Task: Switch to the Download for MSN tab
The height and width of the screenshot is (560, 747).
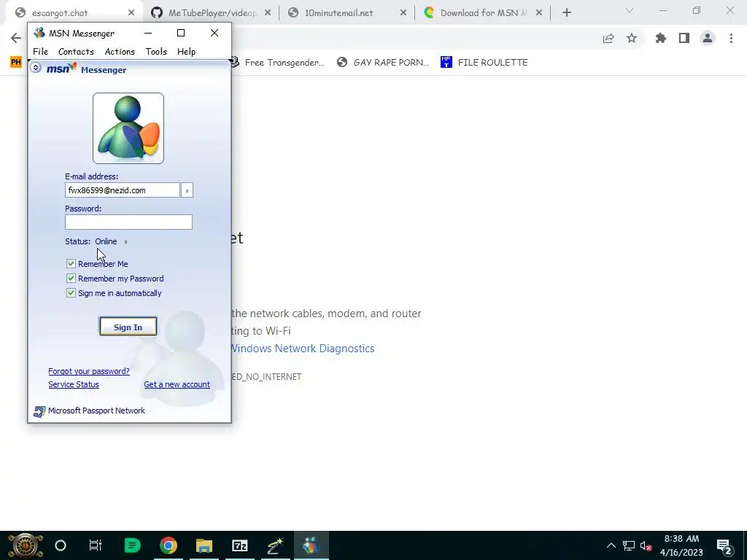Action: [x=483, y=13]
